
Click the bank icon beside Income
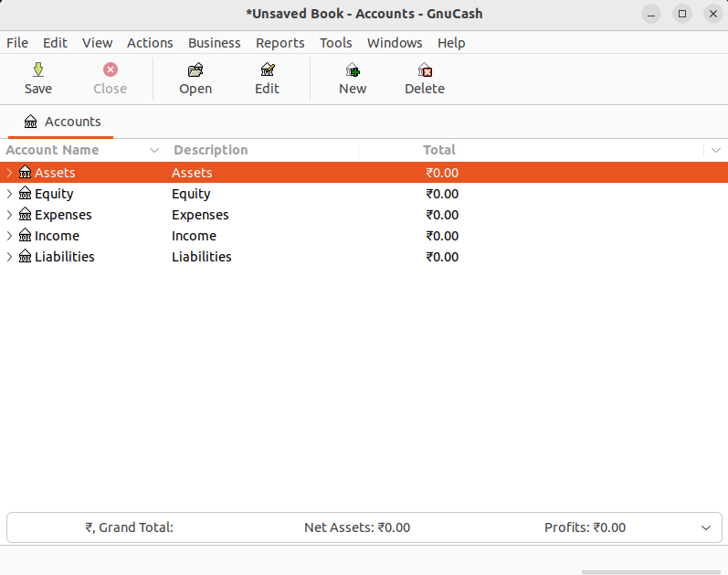click(x=25, y=235)
